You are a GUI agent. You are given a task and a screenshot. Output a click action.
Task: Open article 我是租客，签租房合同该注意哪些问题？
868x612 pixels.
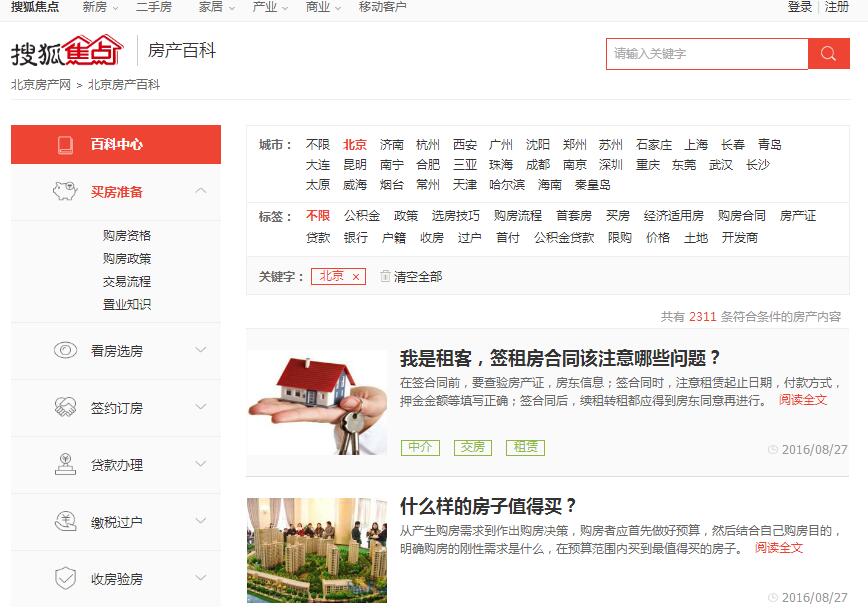point(560,358)
